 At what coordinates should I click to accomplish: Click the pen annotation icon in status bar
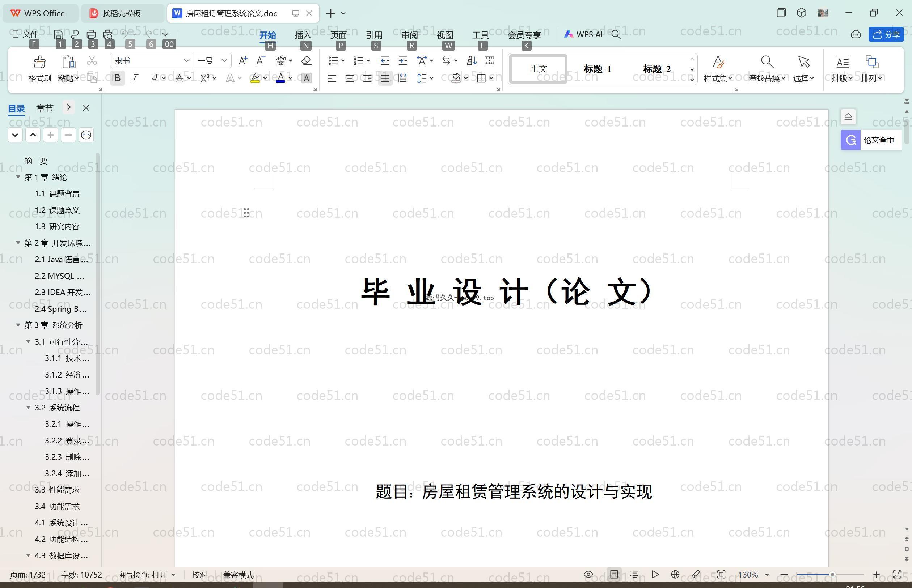click(695, 574)
